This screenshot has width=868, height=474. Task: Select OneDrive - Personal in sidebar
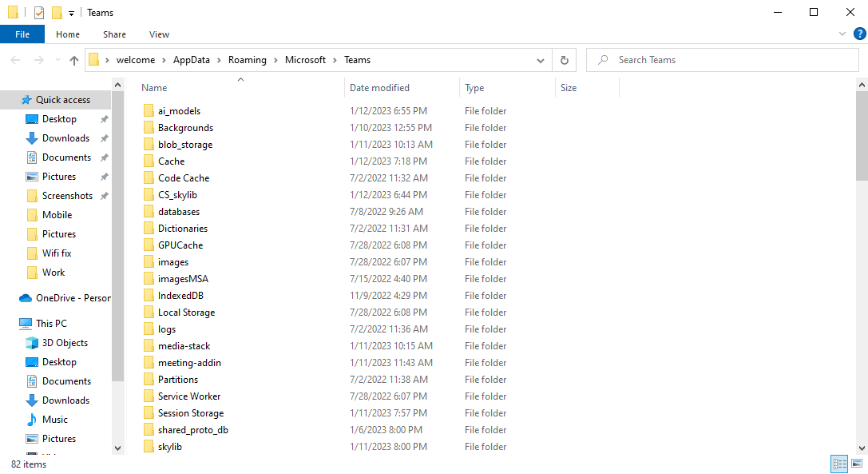coord(65,297)
